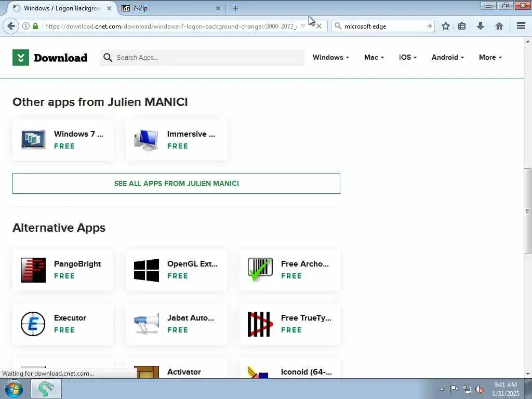532x399 pixels.
Task: Show hidden tray icons arrow
Action: [442, 389]
